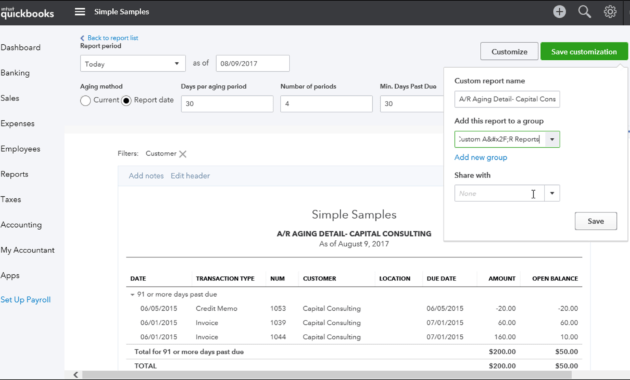Click the TRANSACTION TYPE column header

225,278
